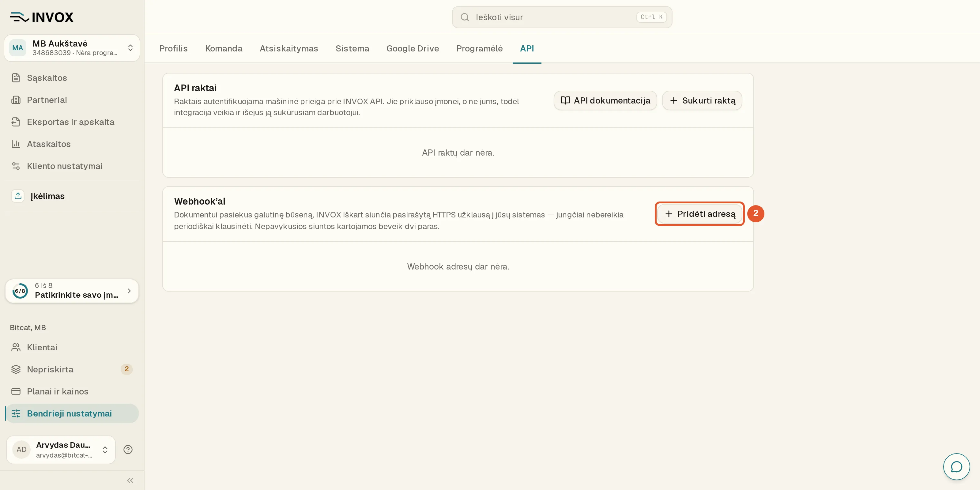The width and height of the screenshot is (980, 490).
Task: Click the Bendrieji nustatymai settings icon
Action: tap(16, 413)
